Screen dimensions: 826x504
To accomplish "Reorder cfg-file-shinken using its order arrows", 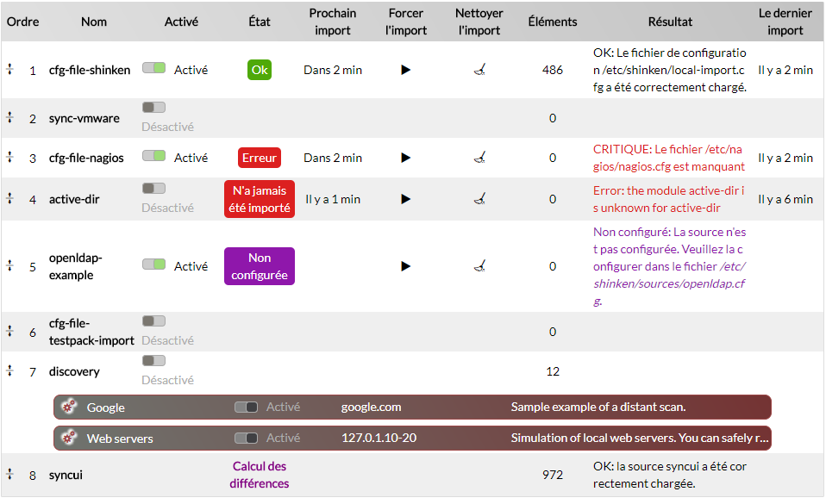I will tap(10, 69).
